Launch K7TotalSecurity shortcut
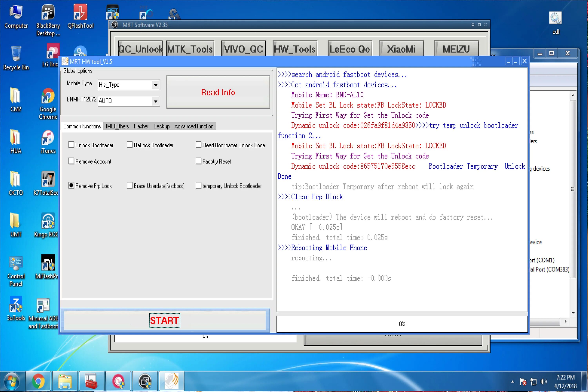The image size is (588, 392). click(46, 183)
